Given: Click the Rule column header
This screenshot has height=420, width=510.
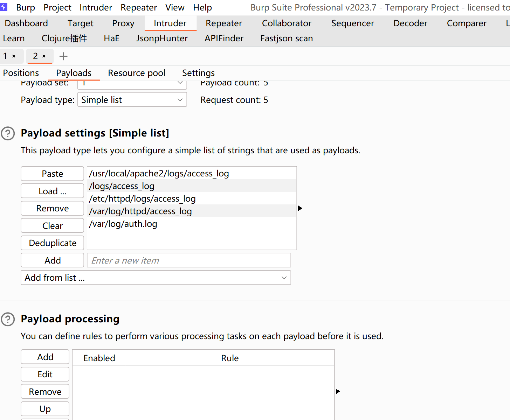Looking at the screenshot, I should 230,358.
